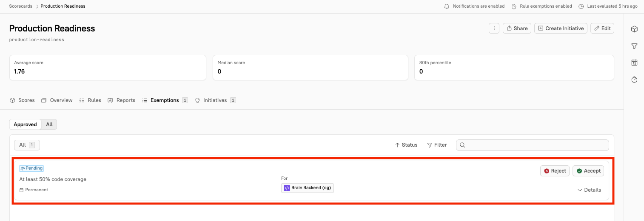Open the filter funnel icon in right sidebar
Viewport: 644px width, 221px height.
click(634, 46)
